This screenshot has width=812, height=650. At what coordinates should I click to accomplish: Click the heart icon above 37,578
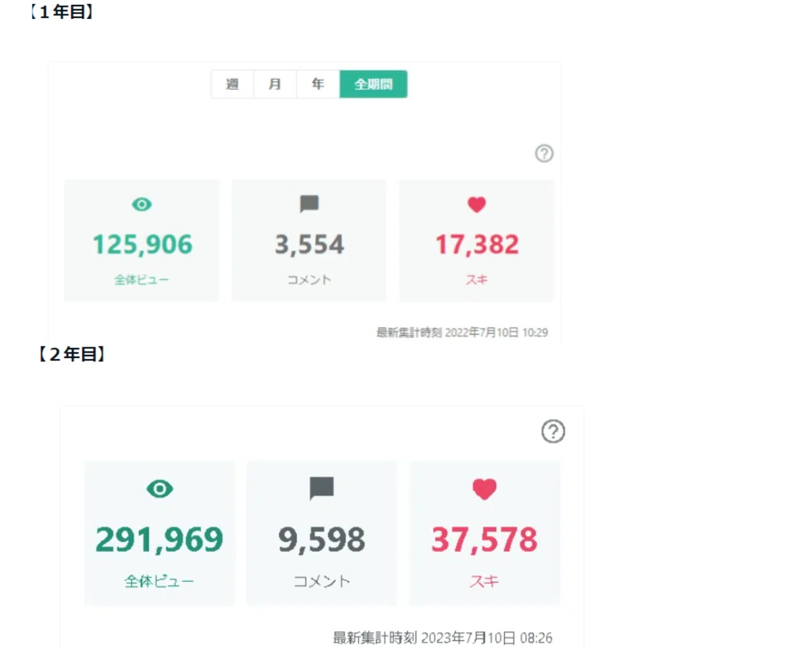pyautogui.click(x=484, y=489)
